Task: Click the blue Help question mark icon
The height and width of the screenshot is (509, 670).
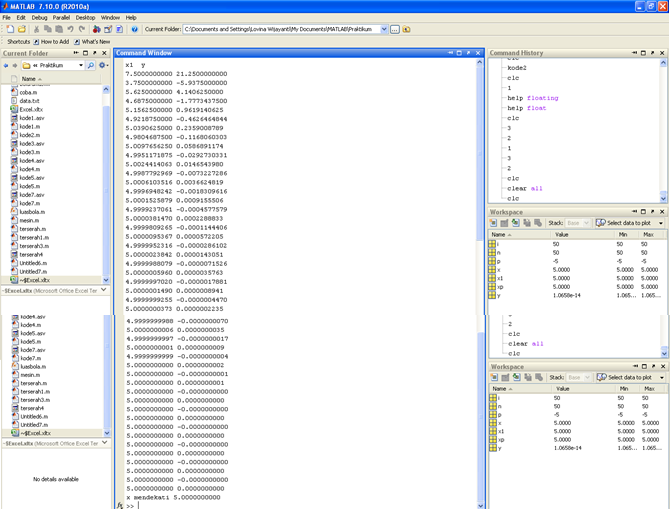Action: [135, 29]
